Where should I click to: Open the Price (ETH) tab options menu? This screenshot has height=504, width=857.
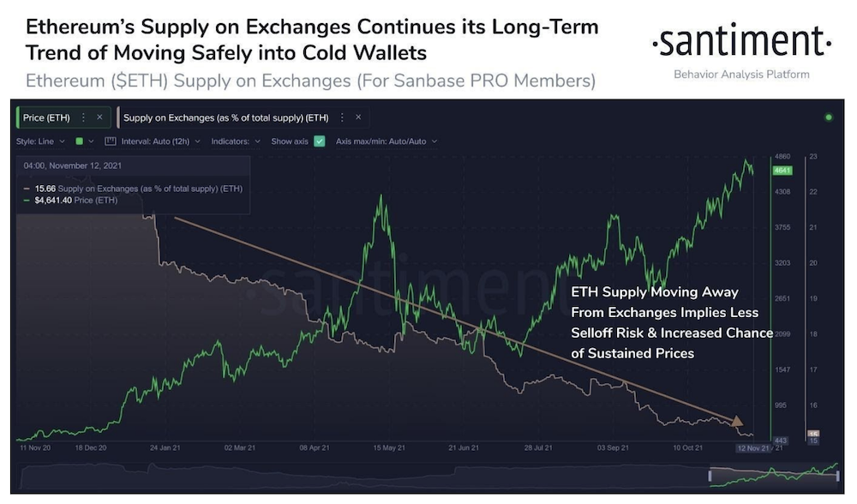click(81, 117)
